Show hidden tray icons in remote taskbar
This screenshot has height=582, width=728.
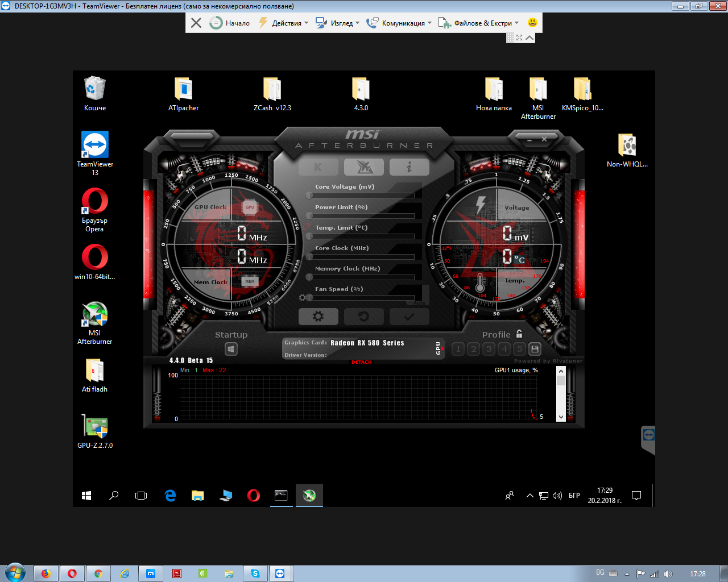[x=530, y=496]
